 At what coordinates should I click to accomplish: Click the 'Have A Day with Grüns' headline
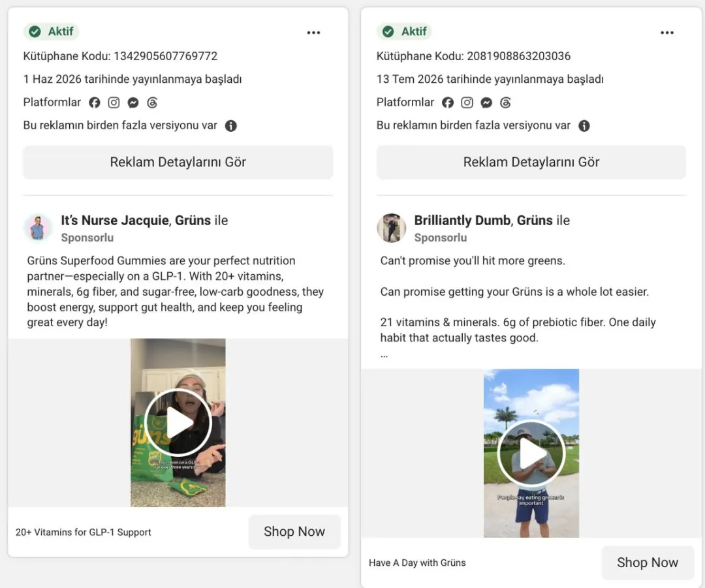tap(417, 563)
